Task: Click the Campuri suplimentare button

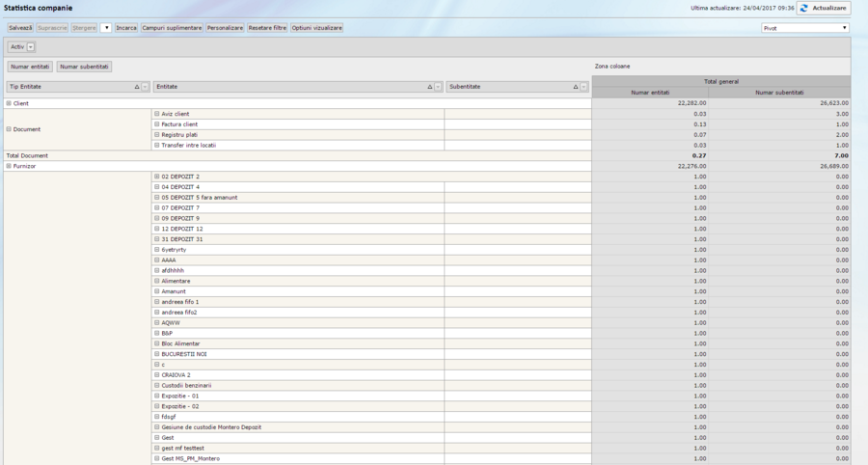Action: [x=172, y=28]
